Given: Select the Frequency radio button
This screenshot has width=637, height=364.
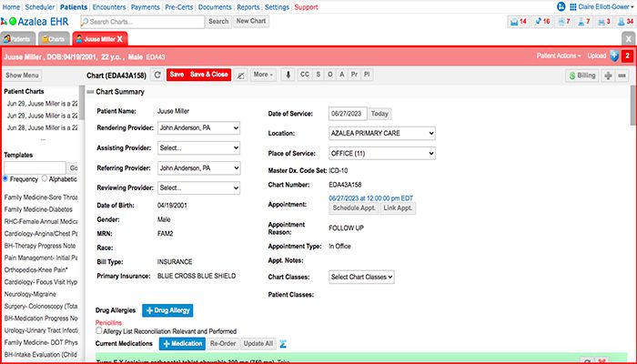Looking at the screenshot, I should [x=7, y=179].
